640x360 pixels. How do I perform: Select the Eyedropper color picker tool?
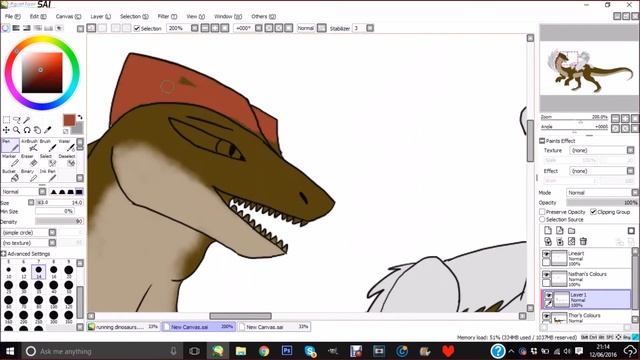click(48, 130)
